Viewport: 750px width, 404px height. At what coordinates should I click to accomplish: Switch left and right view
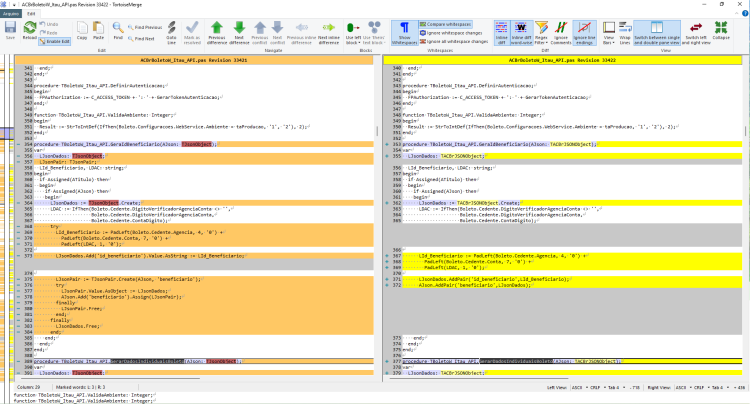pyautogui.click(x=695, y=33)
